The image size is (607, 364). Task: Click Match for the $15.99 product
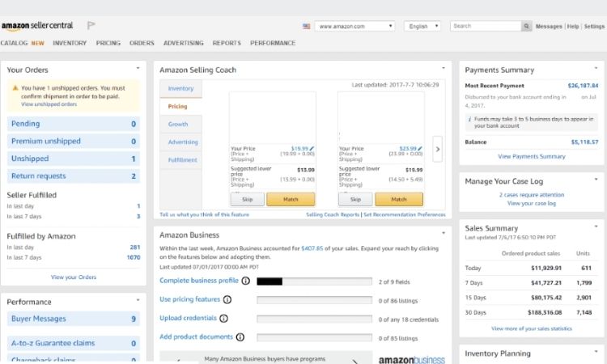pos(291,199)
